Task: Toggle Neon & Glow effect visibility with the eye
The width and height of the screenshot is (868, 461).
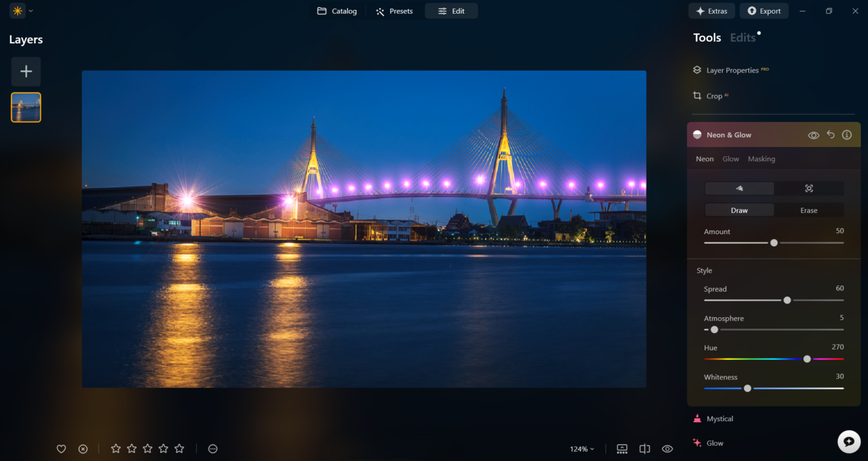Action: click(x=813, y=134)
